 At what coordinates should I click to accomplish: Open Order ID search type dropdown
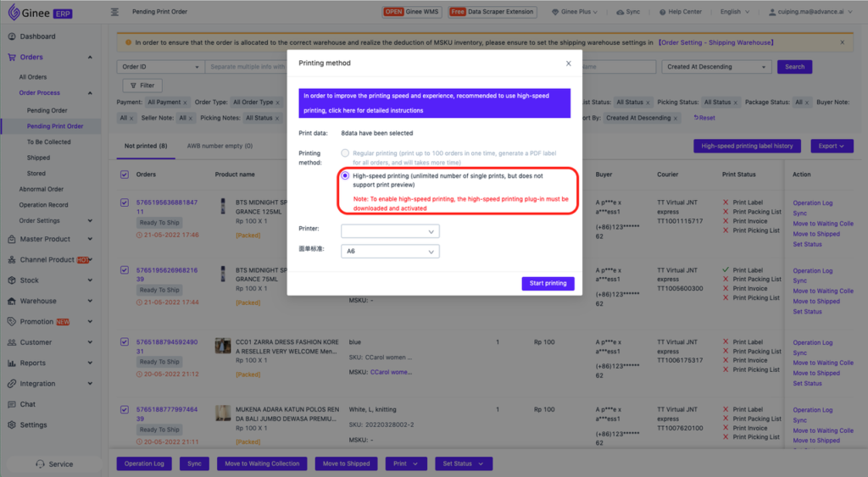coord(160,67)
